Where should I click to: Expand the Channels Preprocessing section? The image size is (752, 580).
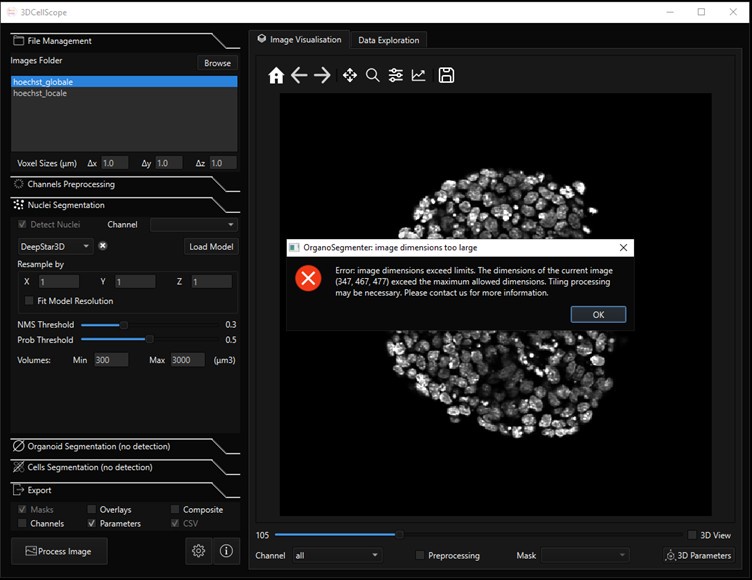(70, 184)
